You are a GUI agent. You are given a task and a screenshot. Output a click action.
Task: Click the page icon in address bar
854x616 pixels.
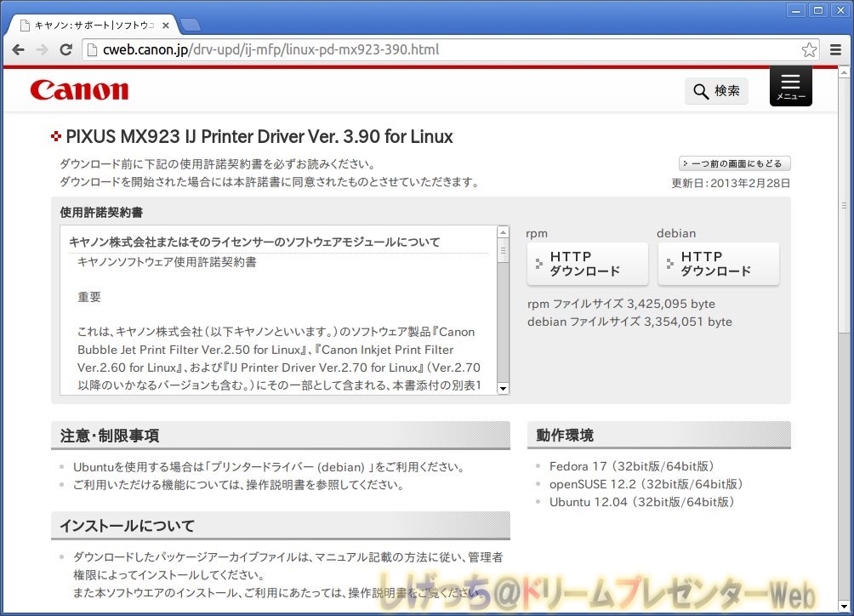coord(92,49)
